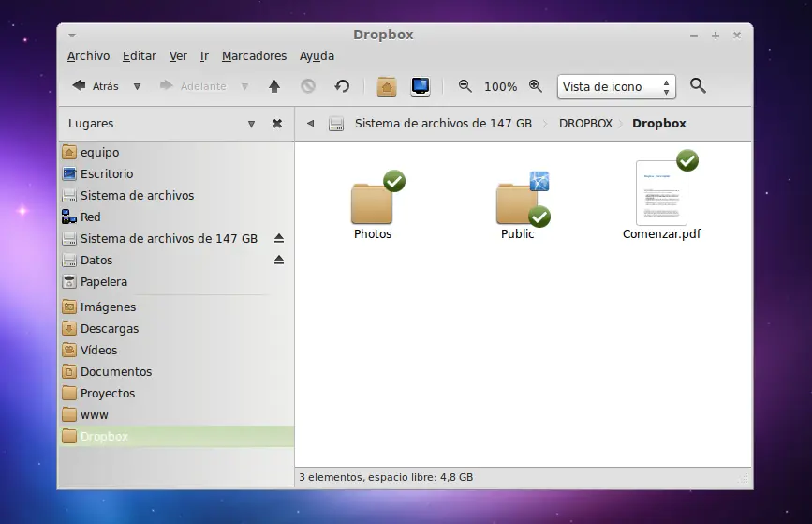Open Proyectos bookmark
This screenshot has width=812, height=524.
(x=176, y=394)
